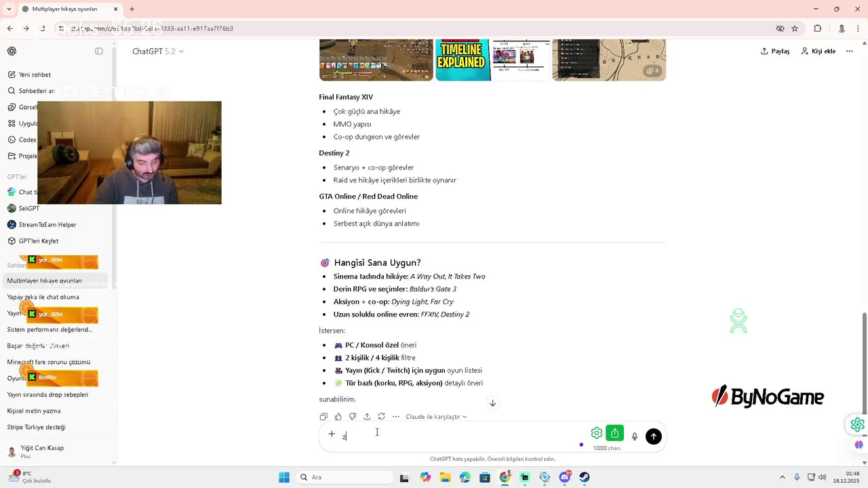The width and height of the screenshot is (868, 488).
Task: Open Microsoft Edge from the taskbar
Action: click(x=465, y=477)
